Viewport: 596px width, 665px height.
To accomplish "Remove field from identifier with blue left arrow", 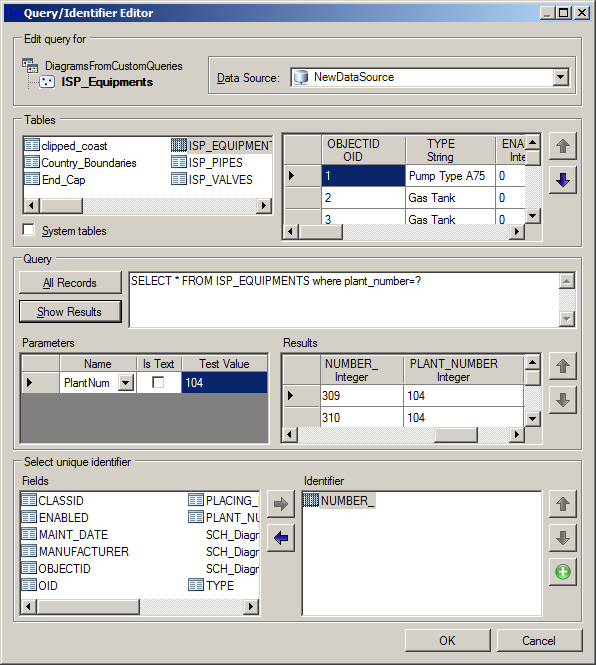I will pyautogui.click(x=281, y=538).
